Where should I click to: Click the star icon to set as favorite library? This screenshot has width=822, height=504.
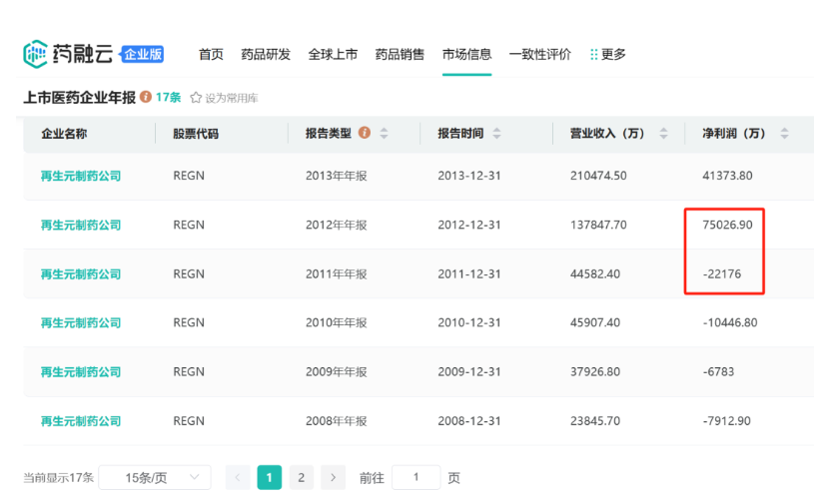click(x=196, y=98)
